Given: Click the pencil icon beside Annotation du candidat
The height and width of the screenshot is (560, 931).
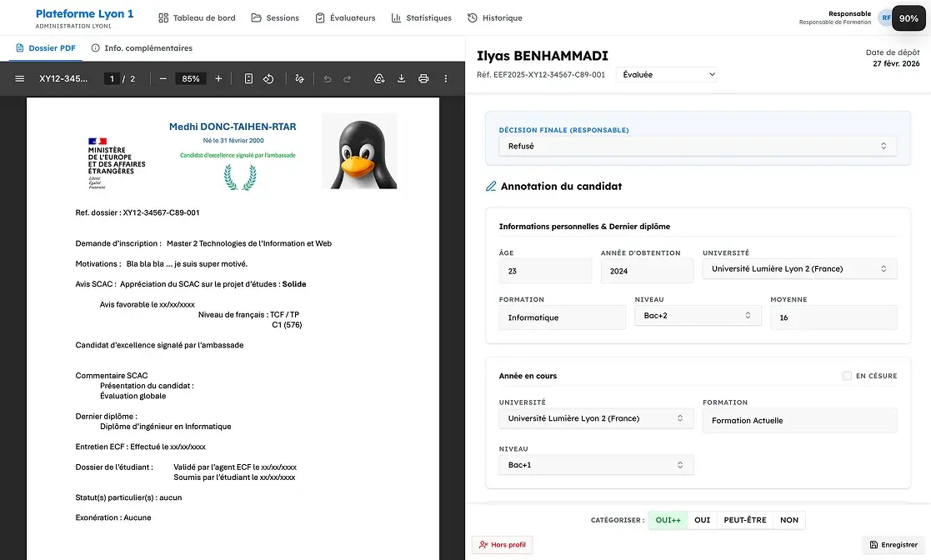Looking at the screenshot, I should click(491, 187).
